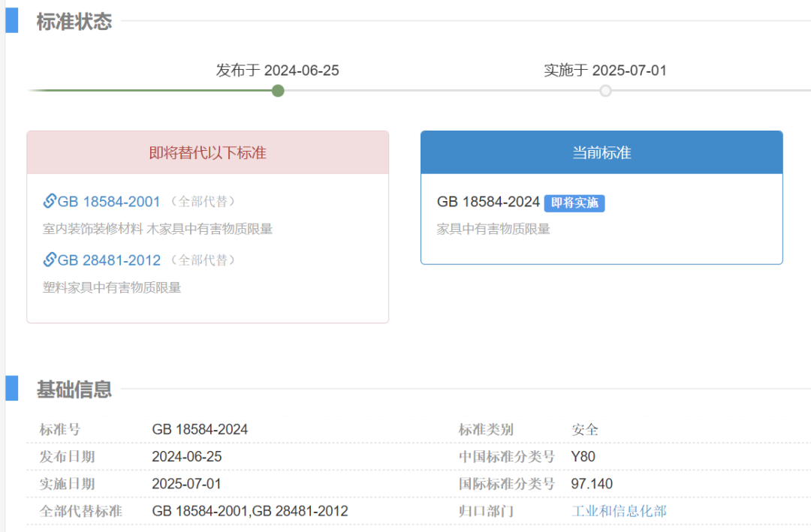Click GB 18584-2024 title in current standard card

(x=488, y=202)
